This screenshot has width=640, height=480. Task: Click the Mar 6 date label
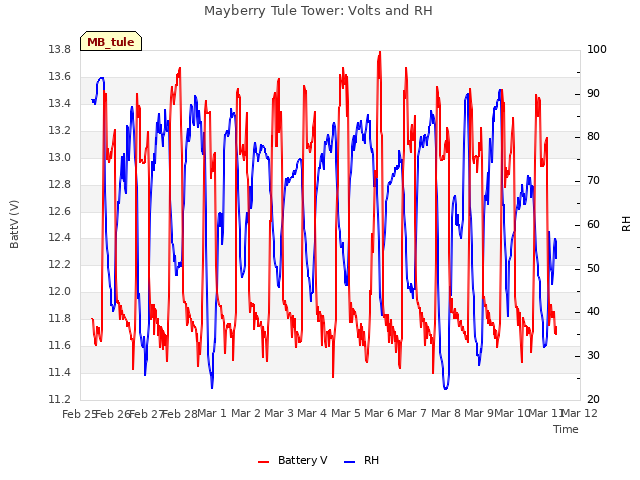coord(379,413)
